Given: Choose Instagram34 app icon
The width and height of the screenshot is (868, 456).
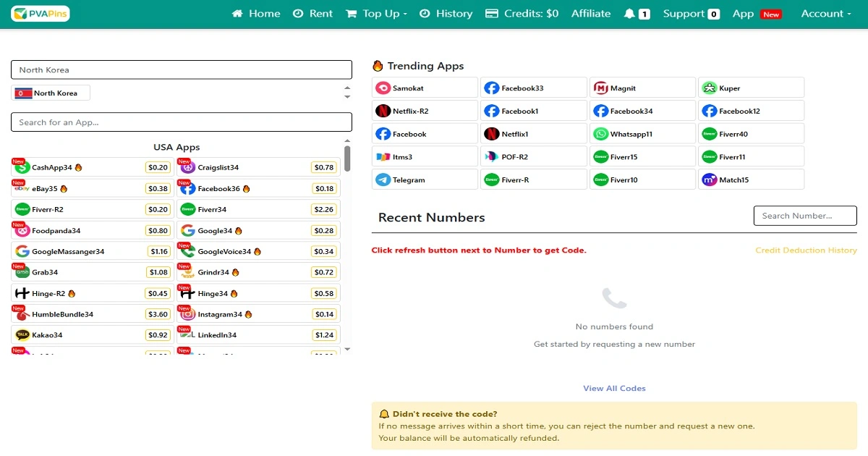Looking at the screenshot, I should [187, 314].
